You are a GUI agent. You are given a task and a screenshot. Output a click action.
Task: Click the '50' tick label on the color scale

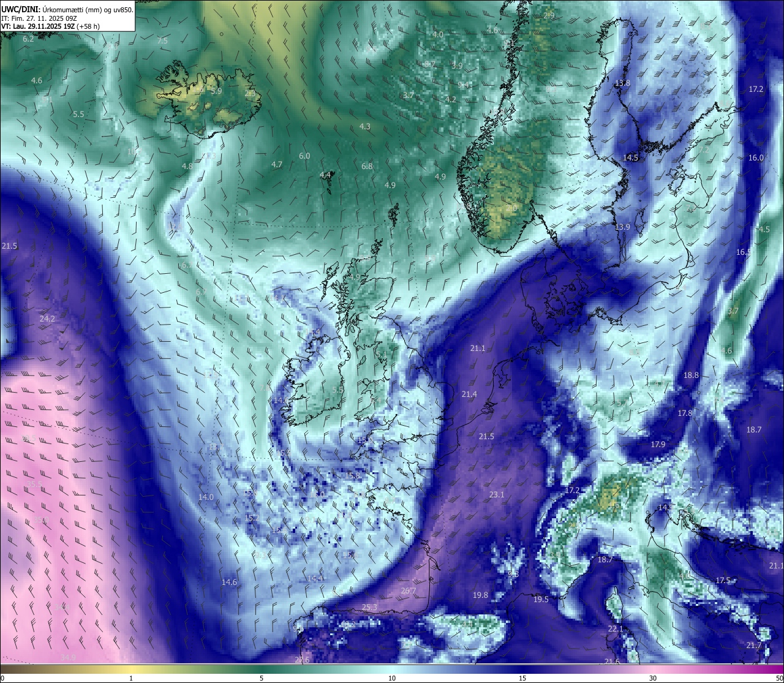click(x=778, y=678)
